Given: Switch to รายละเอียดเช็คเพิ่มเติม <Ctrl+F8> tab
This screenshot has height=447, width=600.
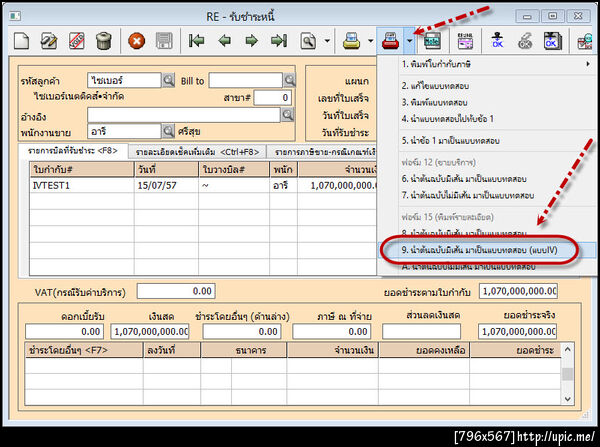Looking at the screenshot, I should pos(197,152).
